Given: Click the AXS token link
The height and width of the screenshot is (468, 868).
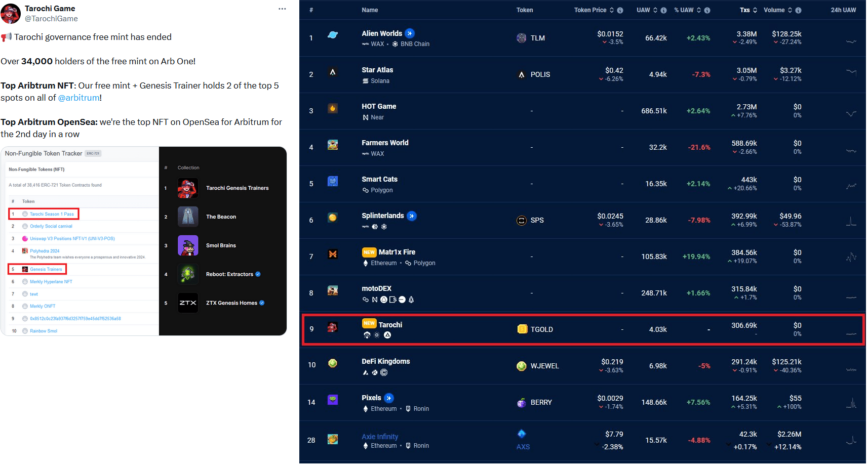Looking at the screenshot, I should [x=523, y=447].
